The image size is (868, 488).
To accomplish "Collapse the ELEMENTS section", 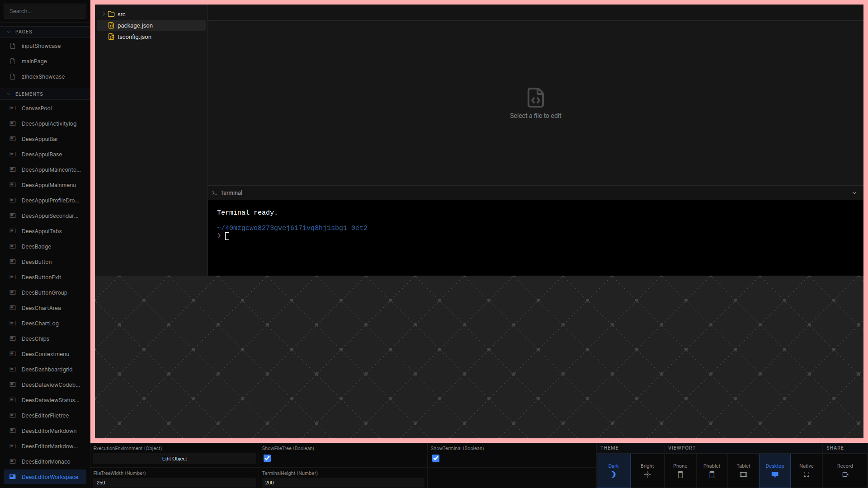I will pyautogui.click(x=9, y=94).
